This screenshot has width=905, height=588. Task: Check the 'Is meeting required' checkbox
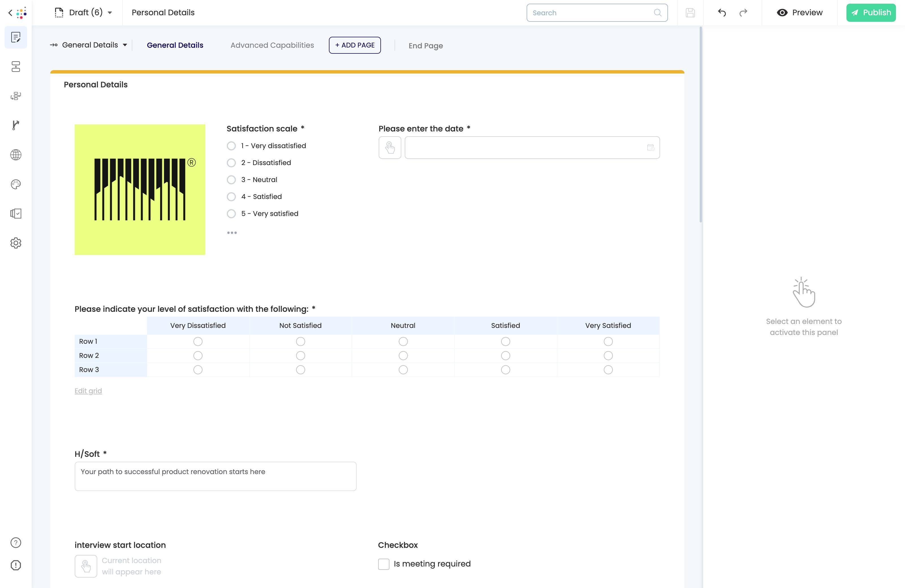click(x=384, y=564)
